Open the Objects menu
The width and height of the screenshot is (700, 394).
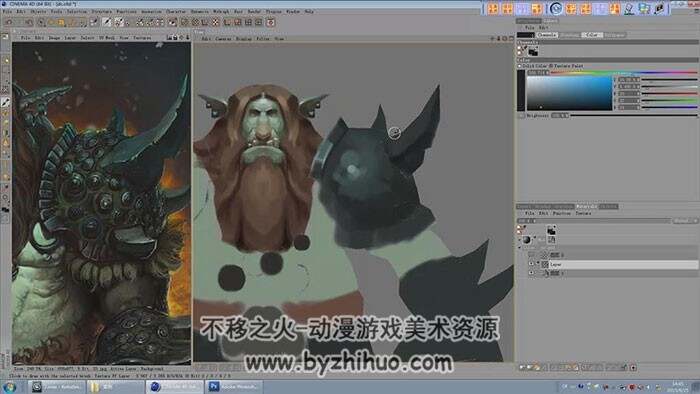[x=38, y=12]
